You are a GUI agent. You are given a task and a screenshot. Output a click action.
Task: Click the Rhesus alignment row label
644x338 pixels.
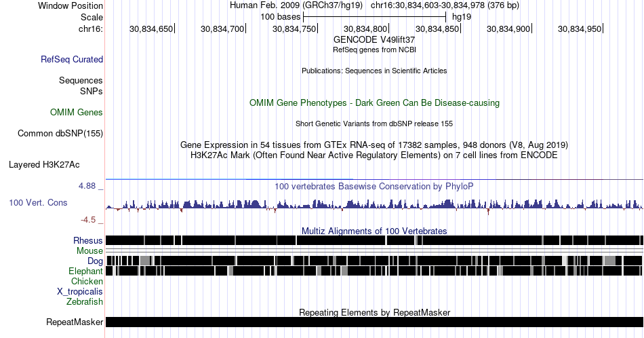(x=88, y=240)
